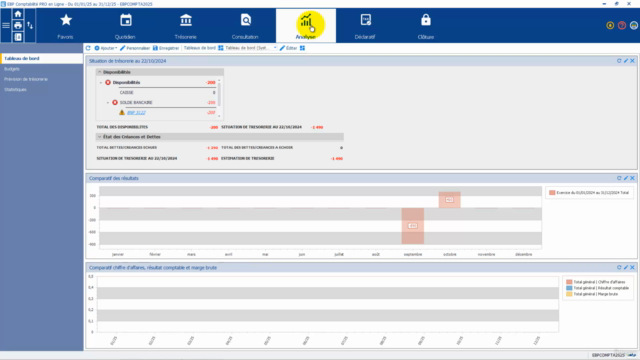Click the Personnaliser button
This screenshot has height=360, width=640.
135,48
